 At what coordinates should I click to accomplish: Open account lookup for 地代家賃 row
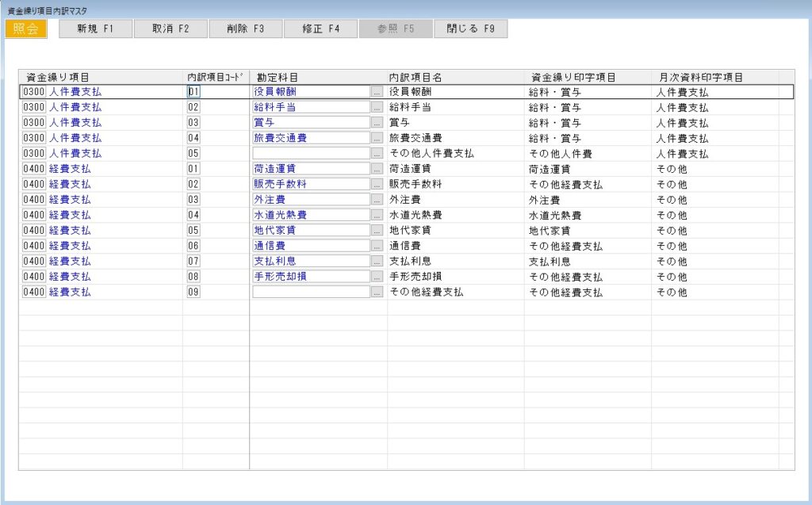[x=377, y=230]
